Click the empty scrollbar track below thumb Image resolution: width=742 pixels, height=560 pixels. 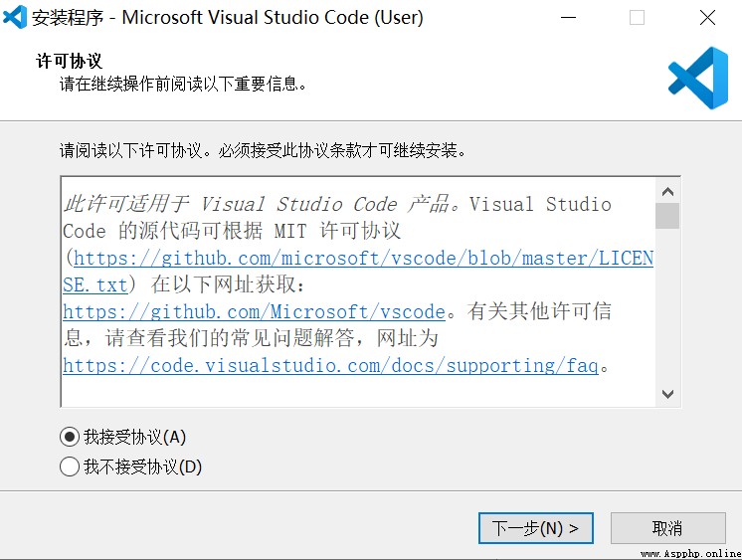pos(667,305)
